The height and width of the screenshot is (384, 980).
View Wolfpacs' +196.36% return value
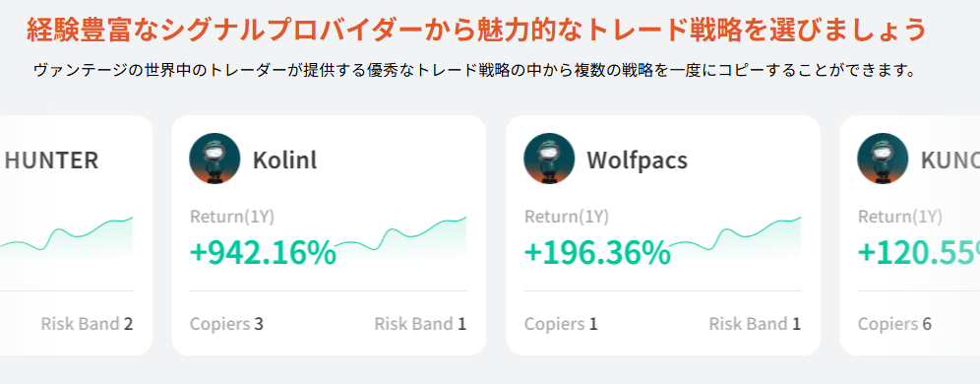point(597,253)
